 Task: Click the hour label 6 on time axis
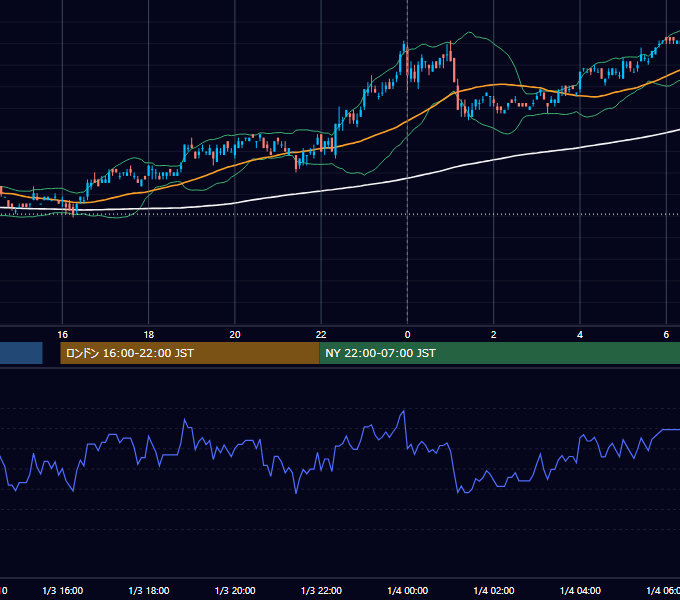(666, 335)
